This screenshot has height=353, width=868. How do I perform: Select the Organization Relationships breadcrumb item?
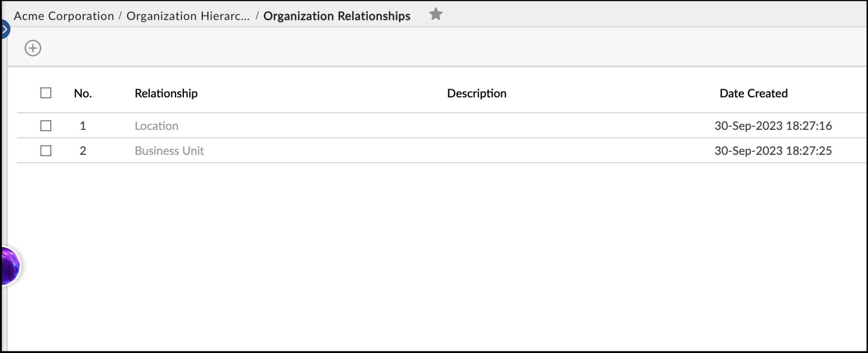click(x=336, y=16)
